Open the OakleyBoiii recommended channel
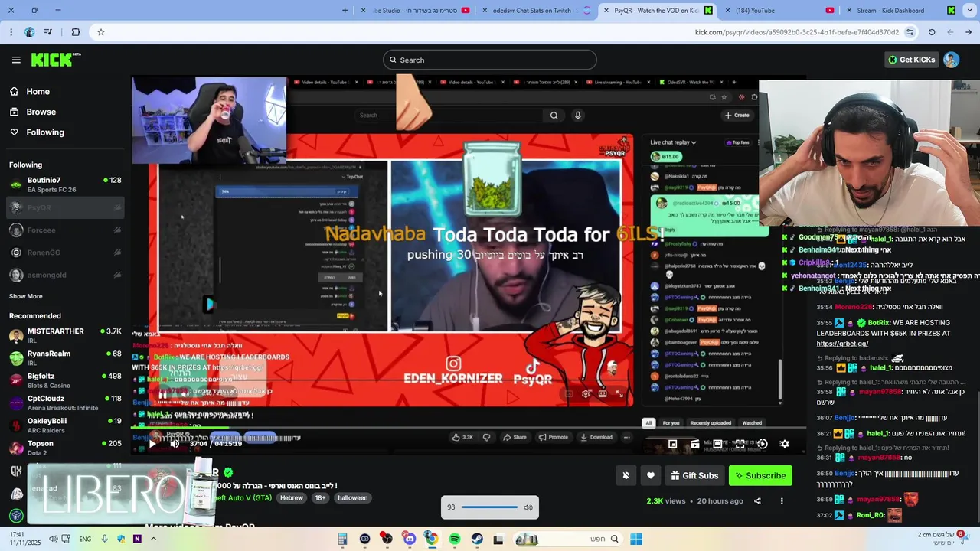 pos(65,425)
